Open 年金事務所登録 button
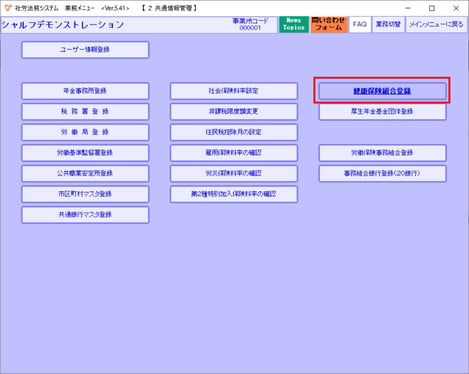 point(85,91)
